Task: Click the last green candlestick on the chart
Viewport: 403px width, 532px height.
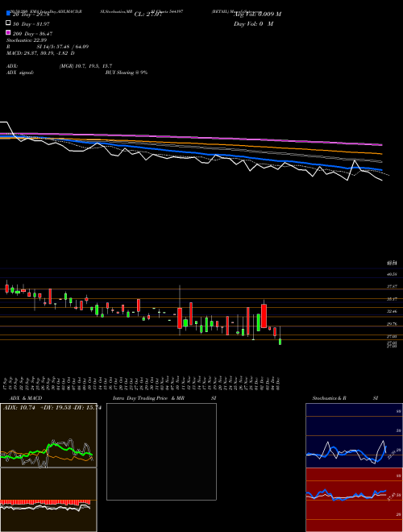Action: click(x=280, y=342)
